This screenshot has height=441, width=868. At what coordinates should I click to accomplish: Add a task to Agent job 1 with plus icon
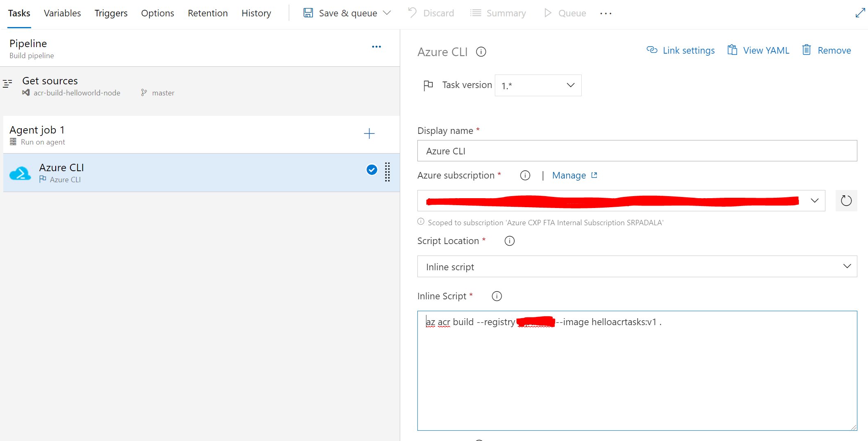[x=369, y=133]
